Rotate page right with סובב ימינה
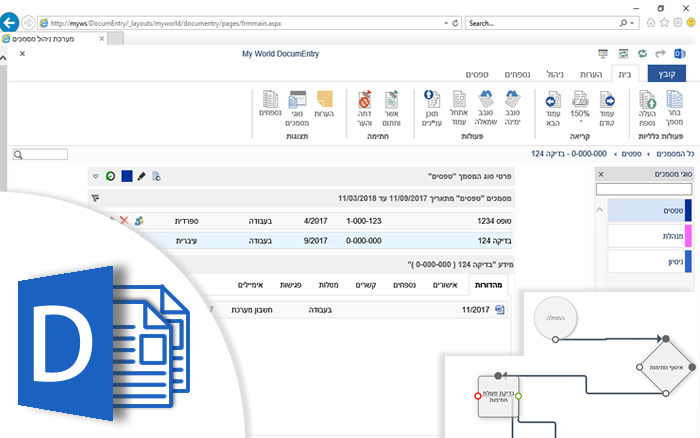 click(x=512, y=99)
